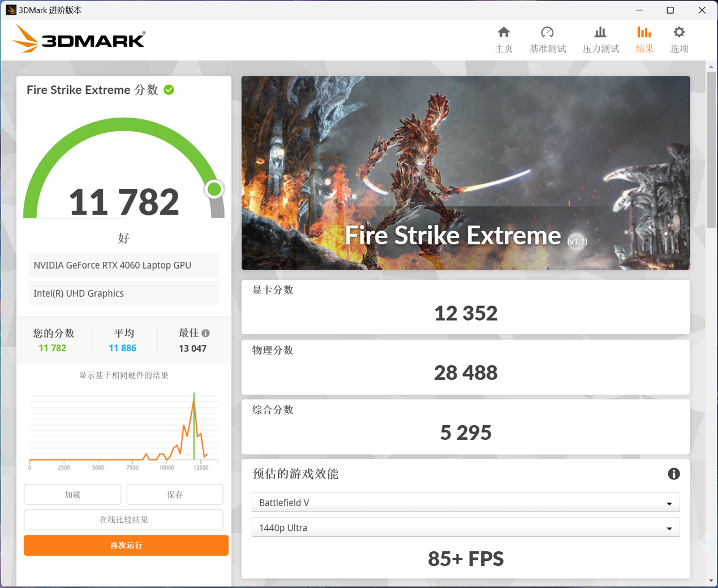Click the green score gauge knob
Image resolution: width=718 pixels, height=588 pixels.
point(214,189)
